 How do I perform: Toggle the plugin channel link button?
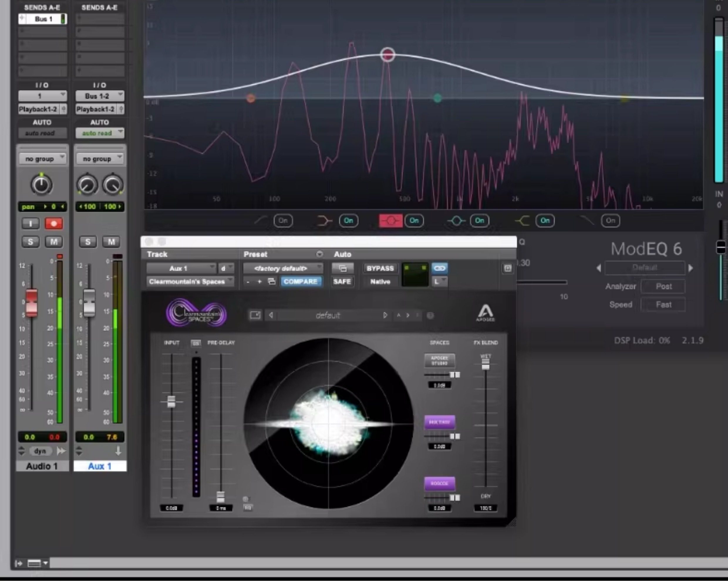tap(439, 268)
